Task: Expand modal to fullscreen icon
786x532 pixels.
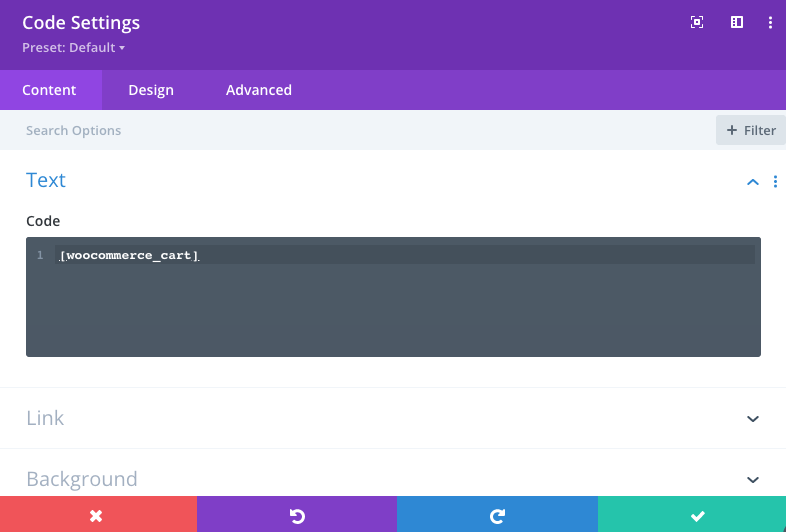Action: click(697, 22)
